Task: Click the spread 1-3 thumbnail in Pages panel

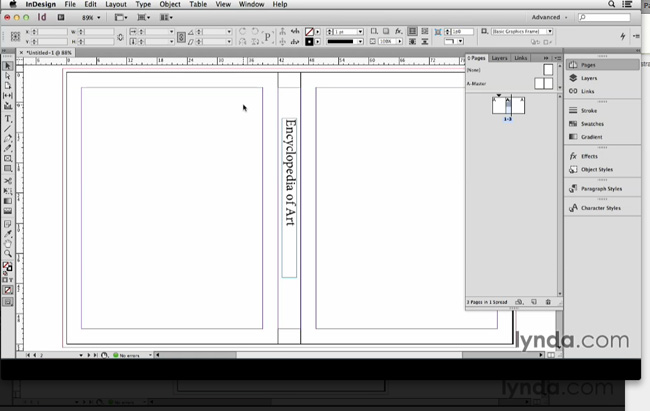Action: pos(508,106)
